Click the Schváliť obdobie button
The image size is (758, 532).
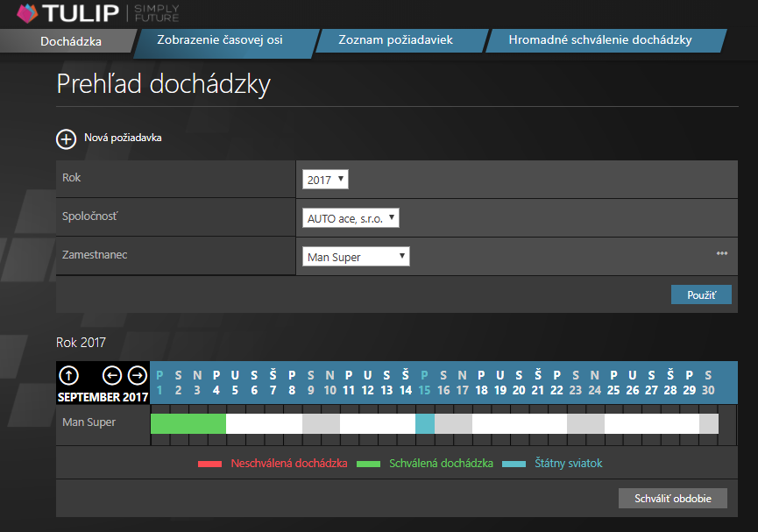click(x=673, y=499)
